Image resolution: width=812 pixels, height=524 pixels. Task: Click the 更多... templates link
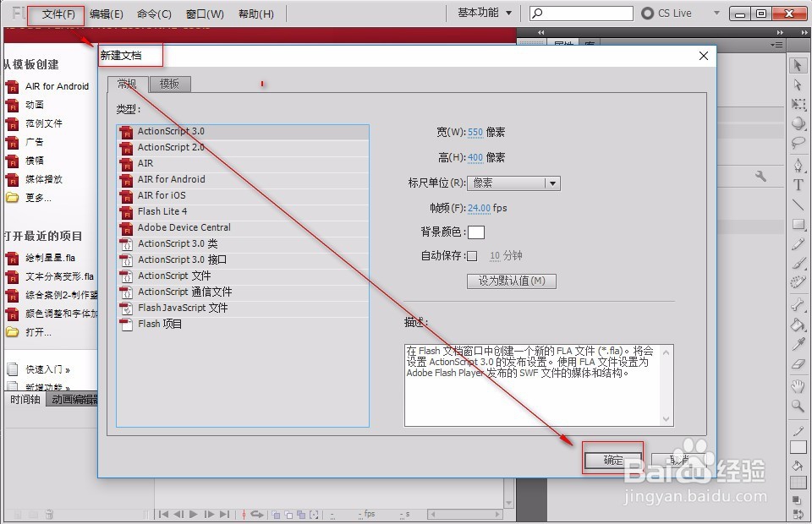pos(38,198)
